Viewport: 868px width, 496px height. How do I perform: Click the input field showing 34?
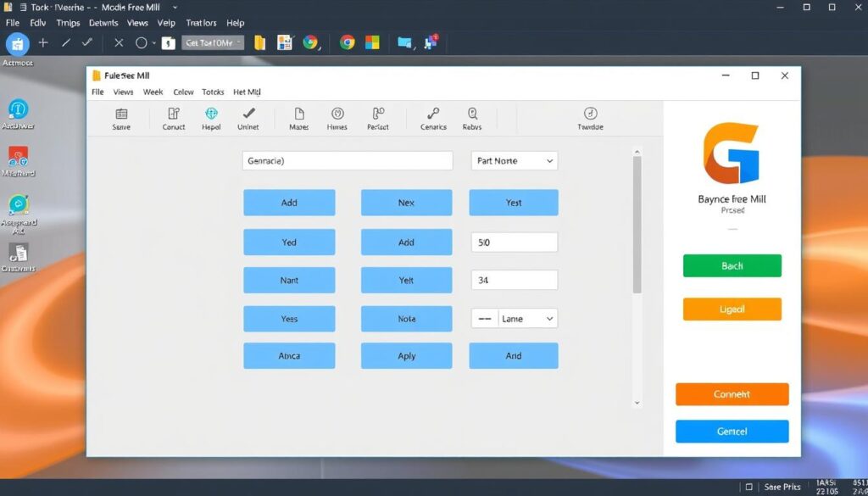[515, 280]
